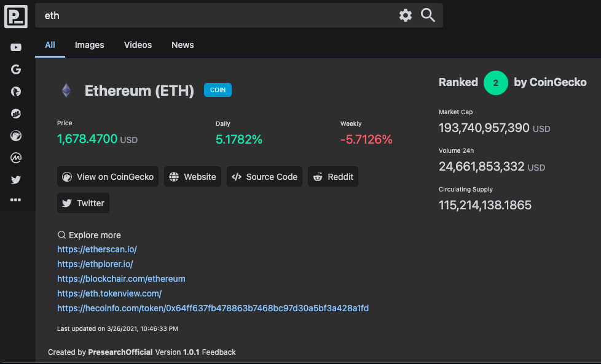Viewport: 601px width, 364px height.
Task: Open the DuckDuckGo sidebar shortcut
Action: point(16,91)
